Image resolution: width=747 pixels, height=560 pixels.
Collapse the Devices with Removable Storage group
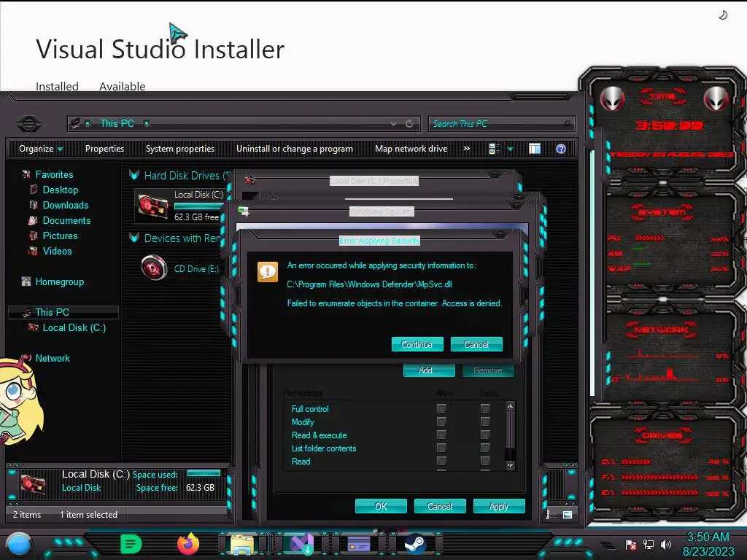(x=134, y=238)
